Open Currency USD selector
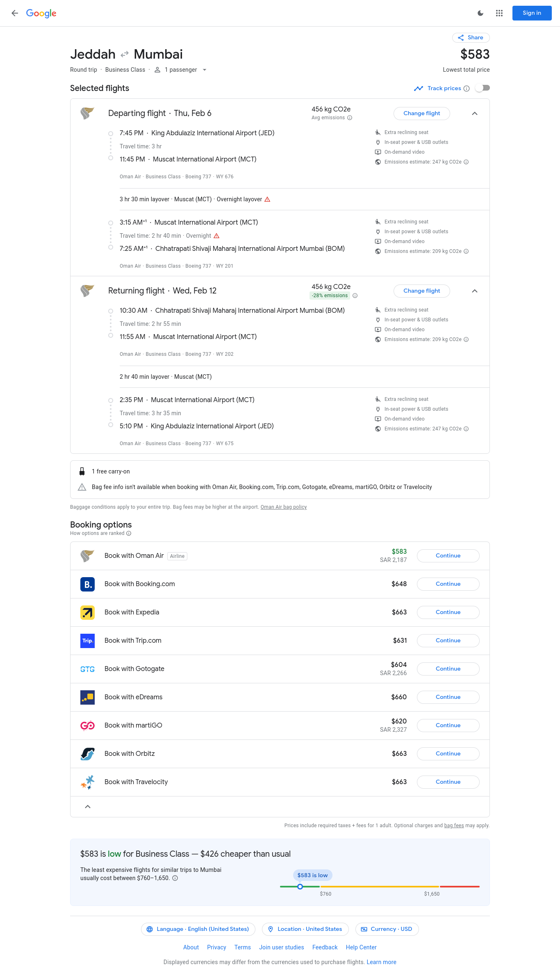Image resolution: width=560 pixels, height=976 pixels. [387, 929]
